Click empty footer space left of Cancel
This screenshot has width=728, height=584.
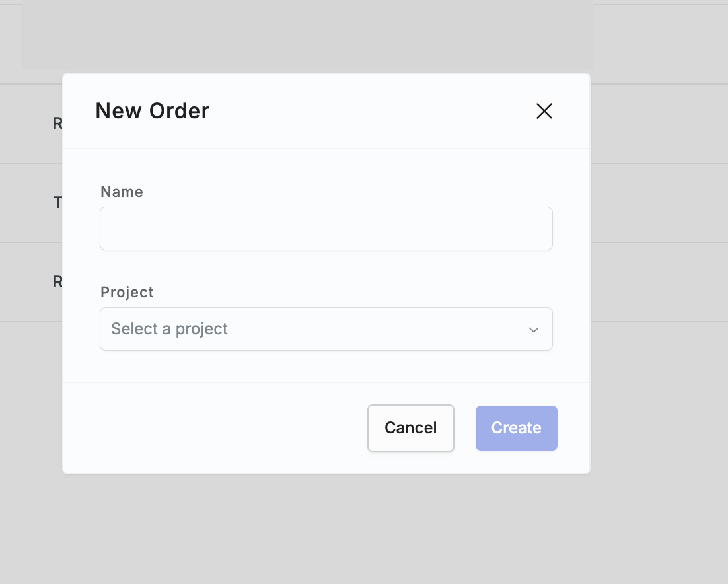(215, 428)
